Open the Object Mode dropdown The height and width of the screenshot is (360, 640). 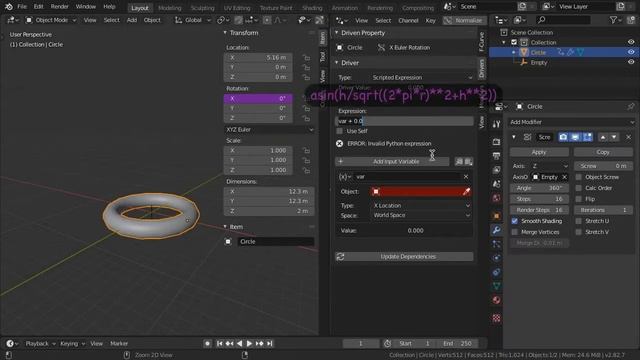[x=51, y=20]
